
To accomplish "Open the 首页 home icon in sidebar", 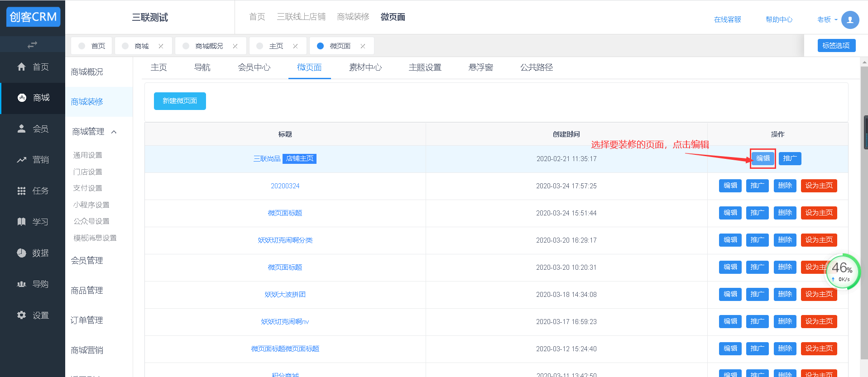I will pos(21,67).
